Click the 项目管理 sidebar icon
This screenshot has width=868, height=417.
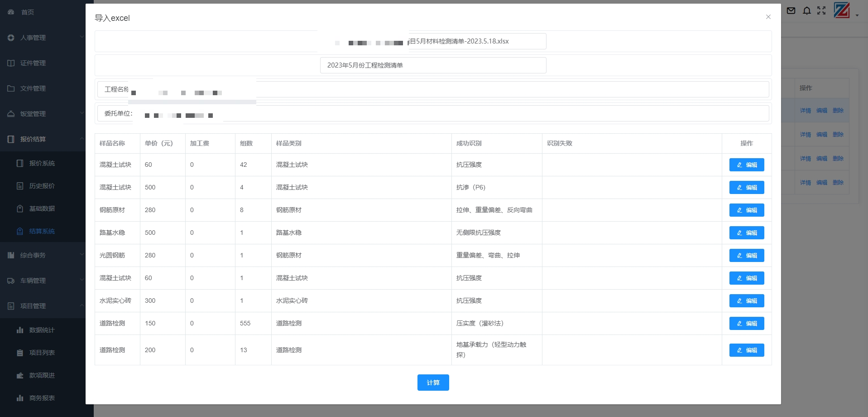(11, 306)
